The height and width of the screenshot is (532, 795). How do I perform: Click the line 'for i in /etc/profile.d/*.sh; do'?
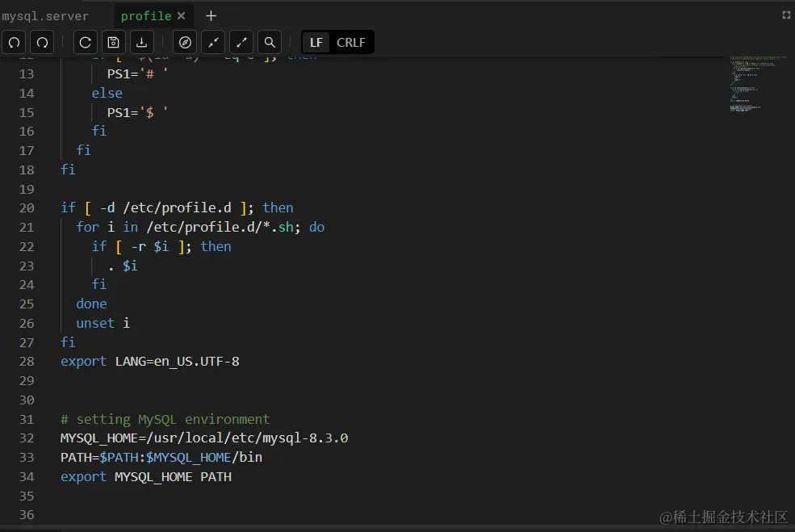[200, 227]
